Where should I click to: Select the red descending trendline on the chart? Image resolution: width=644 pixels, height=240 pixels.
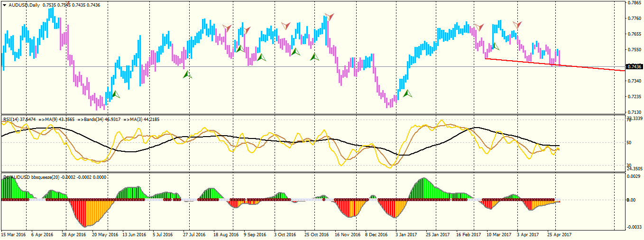click(555, 65)
